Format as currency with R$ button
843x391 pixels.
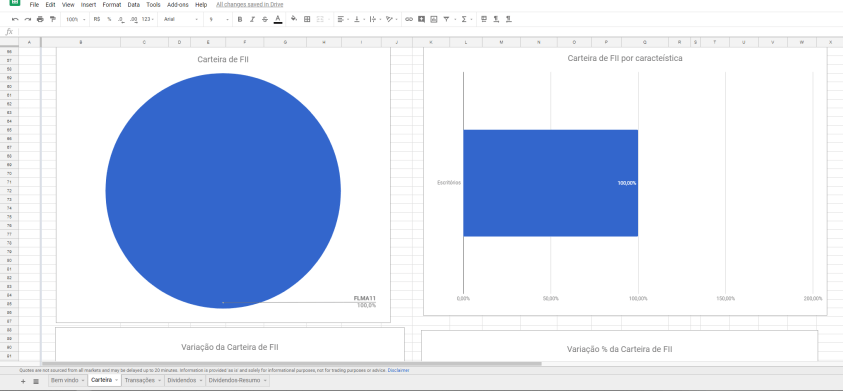pos(97,19)
